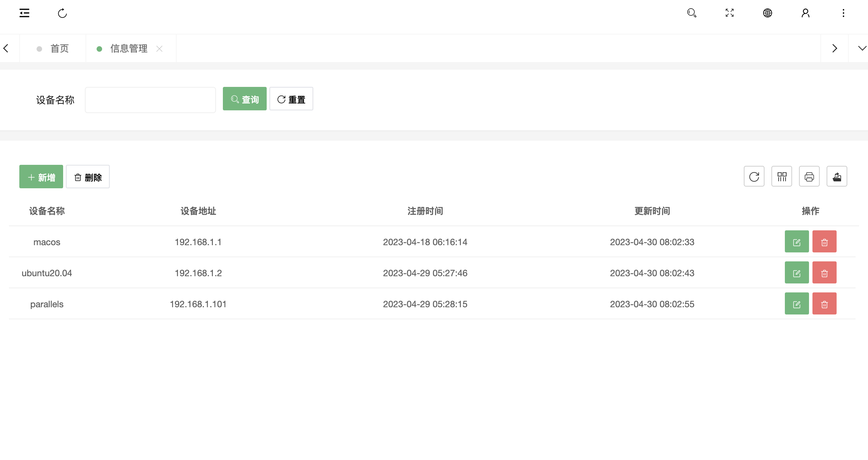Close the 信息管理 tab
The width and height of the screenshot is (868, 460).
pos(159,49)
